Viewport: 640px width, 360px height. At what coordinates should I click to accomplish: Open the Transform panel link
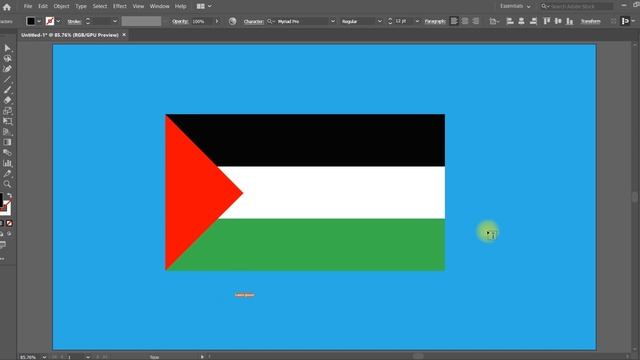591,21
